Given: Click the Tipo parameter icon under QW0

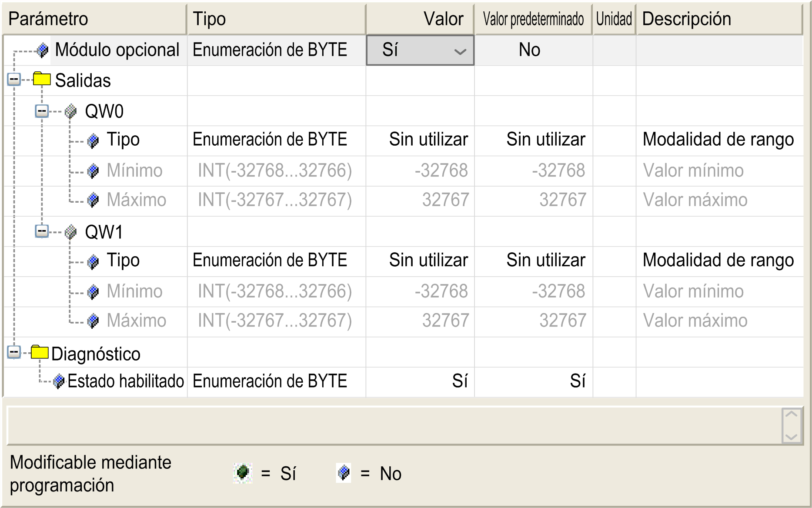Looking at the screenshot, I should pos(93,140).
